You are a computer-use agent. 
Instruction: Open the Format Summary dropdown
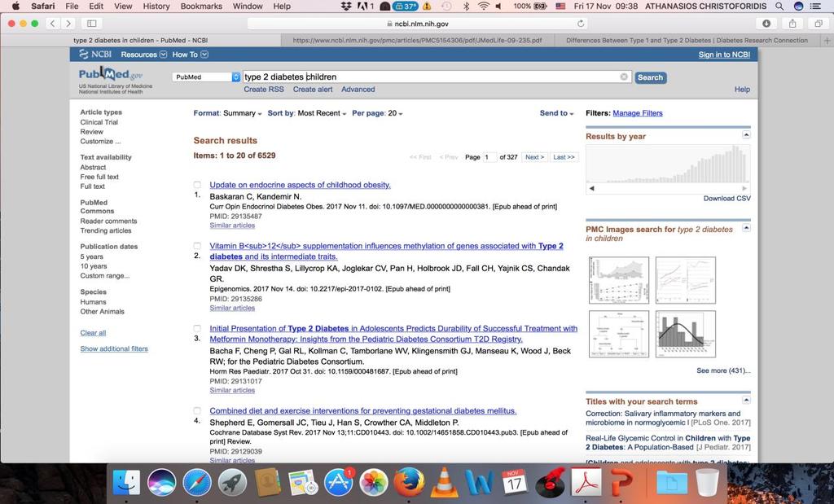click(x=228, y=113)
